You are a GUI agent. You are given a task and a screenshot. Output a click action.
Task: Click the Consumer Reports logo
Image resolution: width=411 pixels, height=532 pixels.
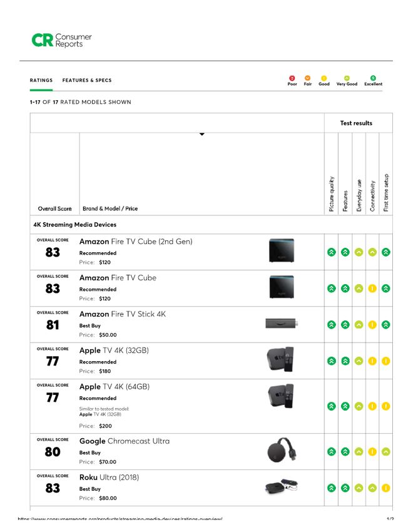coord(62,40)
